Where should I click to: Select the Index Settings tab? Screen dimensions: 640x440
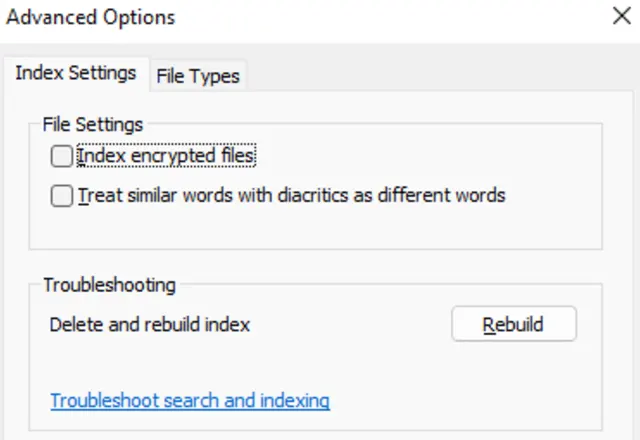pos(76,73)
